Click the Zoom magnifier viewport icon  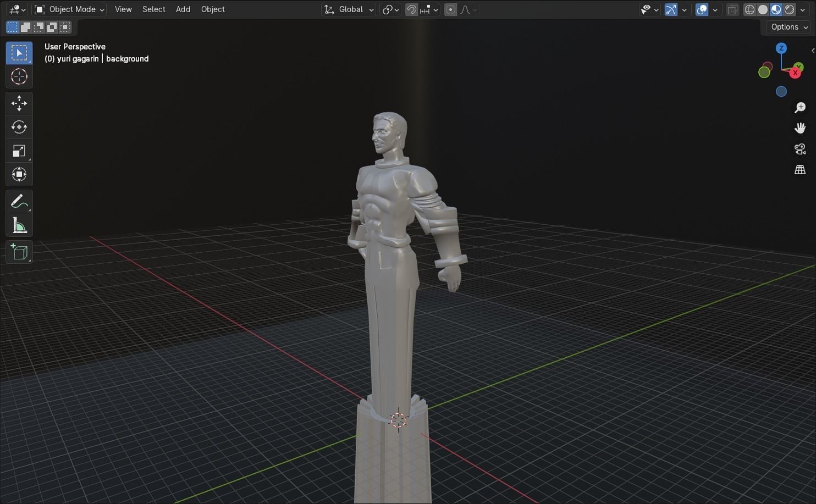coord(800,107)
